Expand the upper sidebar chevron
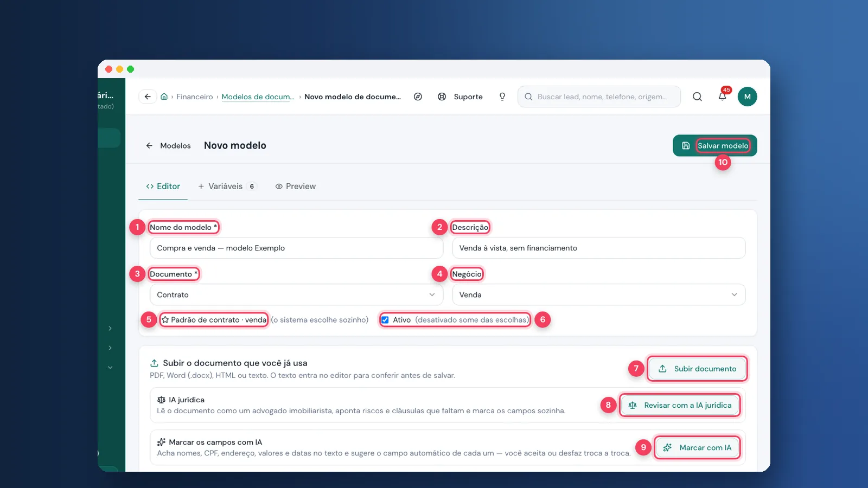 (110, 328)
